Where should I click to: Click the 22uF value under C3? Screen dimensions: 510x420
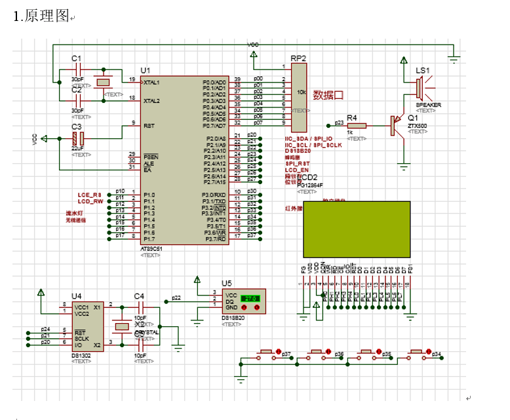77,149
